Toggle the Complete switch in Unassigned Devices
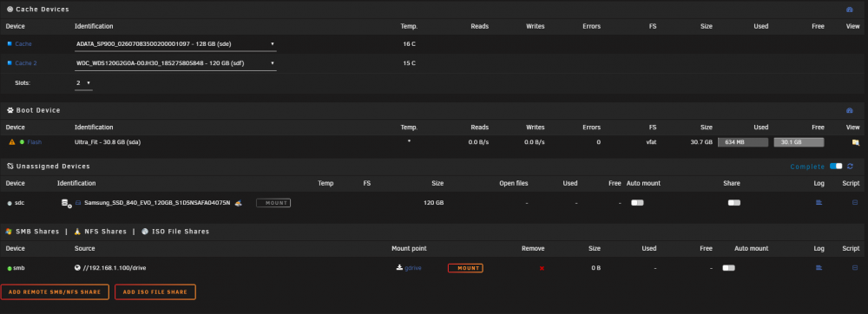868x314 pixels. point(836,166)
